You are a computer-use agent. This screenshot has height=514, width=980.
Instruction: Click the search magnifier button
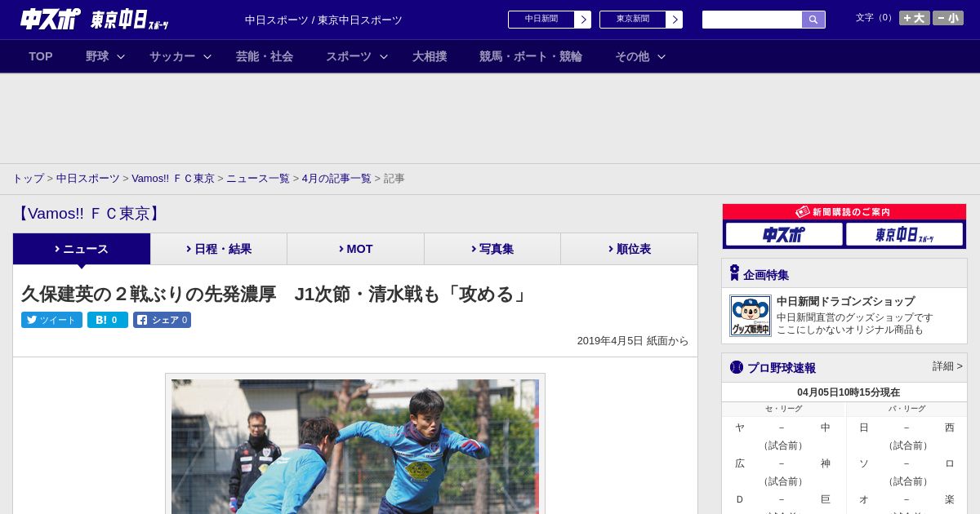(813, 20)
